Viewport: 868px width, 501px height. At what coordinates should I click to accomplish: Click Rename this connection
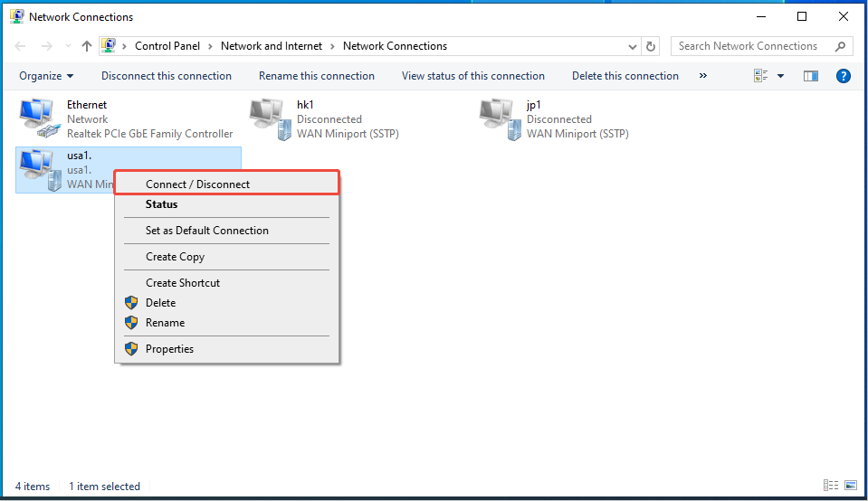click(317, 76)
